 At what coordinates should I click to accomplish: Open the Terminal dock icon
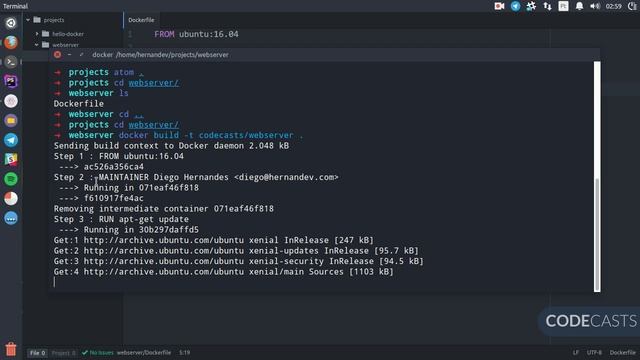pos(11,62)
